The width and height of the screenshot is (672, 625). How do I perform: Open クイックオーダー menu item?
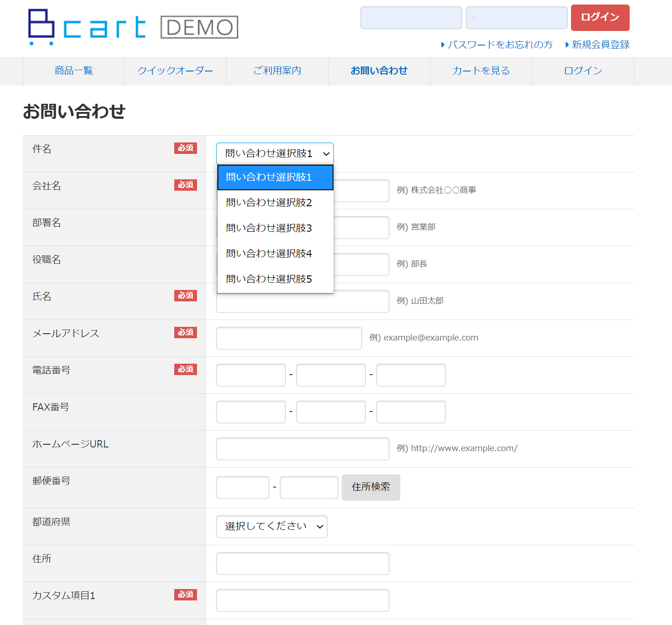click(176, 71)
